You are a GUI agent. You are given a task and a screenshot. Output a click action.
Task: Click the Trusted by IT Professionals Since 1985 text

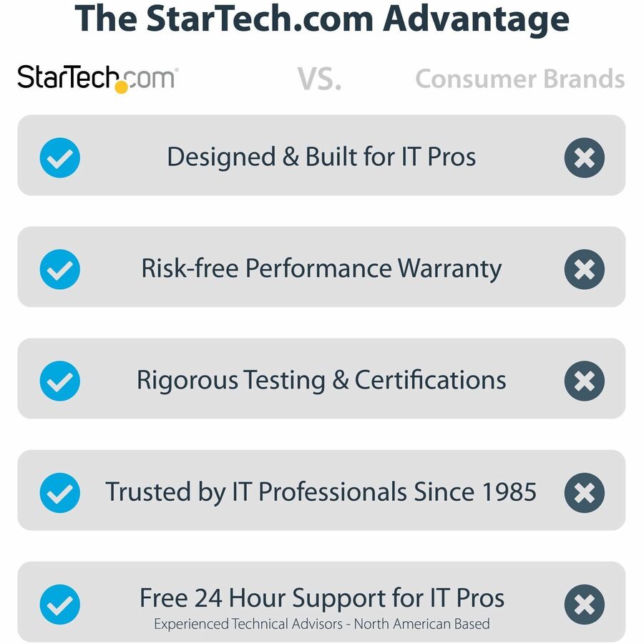(321, 492)
